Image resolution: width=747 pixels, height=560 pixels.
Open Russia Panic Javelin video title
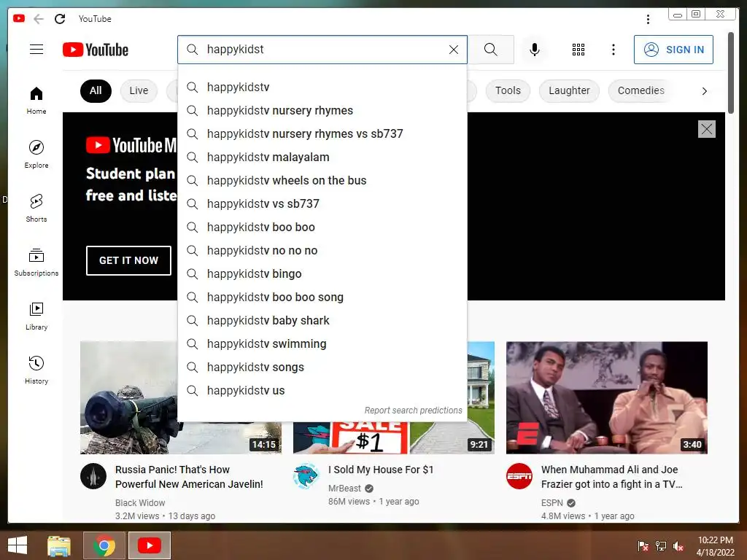click(189, 477)
